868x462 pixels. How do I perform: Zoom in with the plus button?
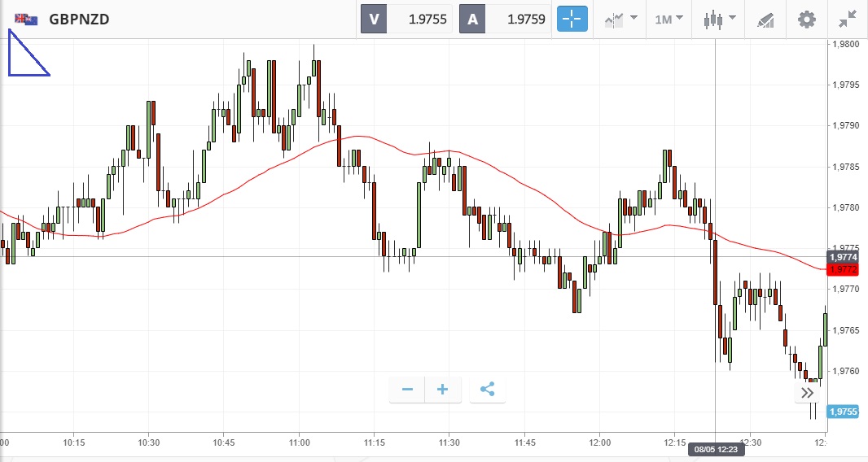(x=443, y=390)
